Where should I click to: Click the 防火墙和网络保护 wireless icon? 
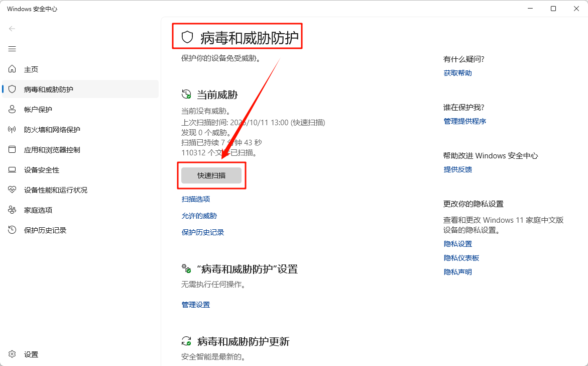click(x=12, y=130)
